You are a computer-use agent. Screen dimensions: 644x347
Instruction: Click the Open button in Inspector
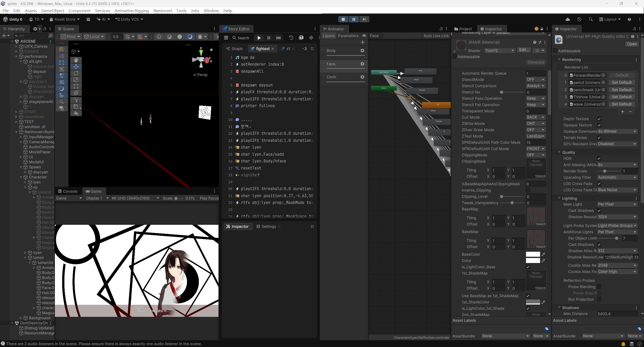(632, 44)
